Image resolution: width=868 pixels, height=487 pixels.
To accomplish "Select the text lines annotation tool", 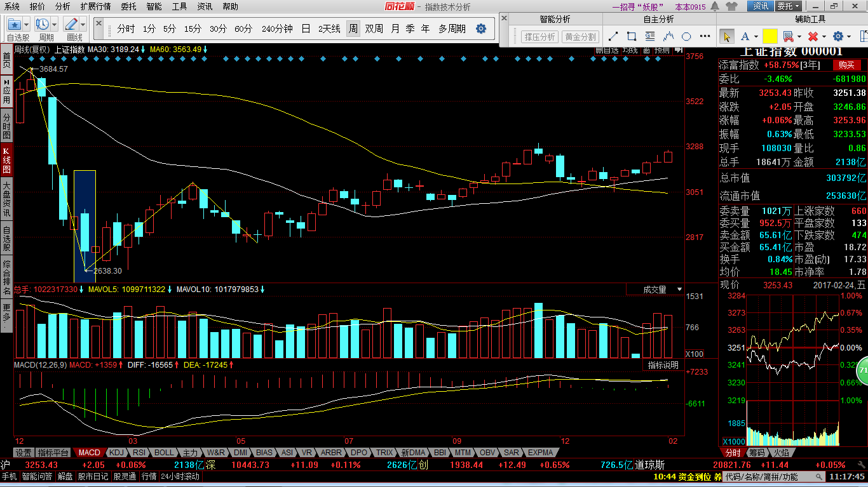I will [650, 36].
